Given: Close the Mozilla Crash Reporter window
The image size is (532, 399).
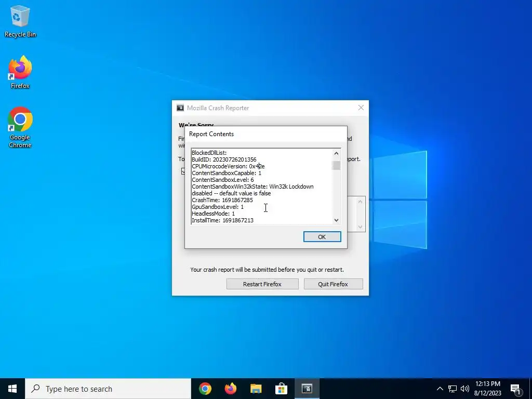Looking at the screenshot, I should 361,108.
